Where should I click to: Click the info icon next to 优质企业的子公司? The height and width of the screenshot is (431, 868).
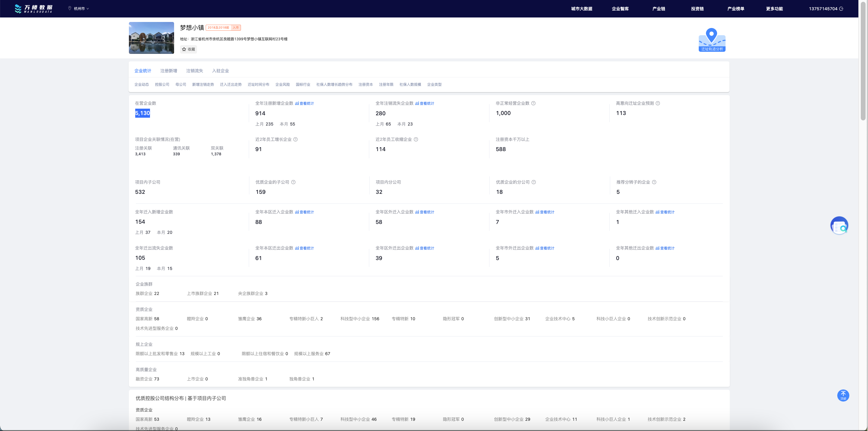point(293,182)
